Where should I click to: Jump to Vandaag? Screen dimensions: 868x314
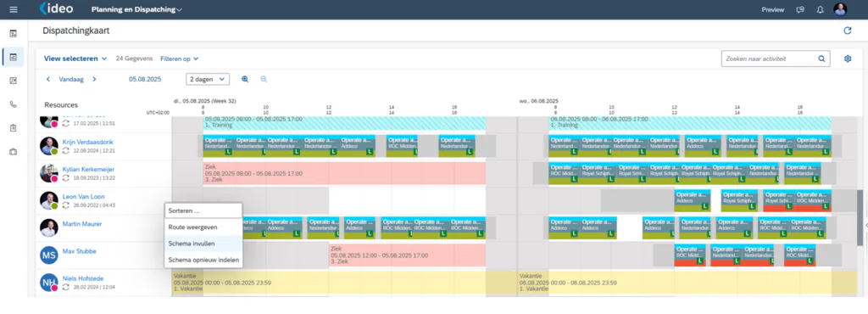[71, 79]
